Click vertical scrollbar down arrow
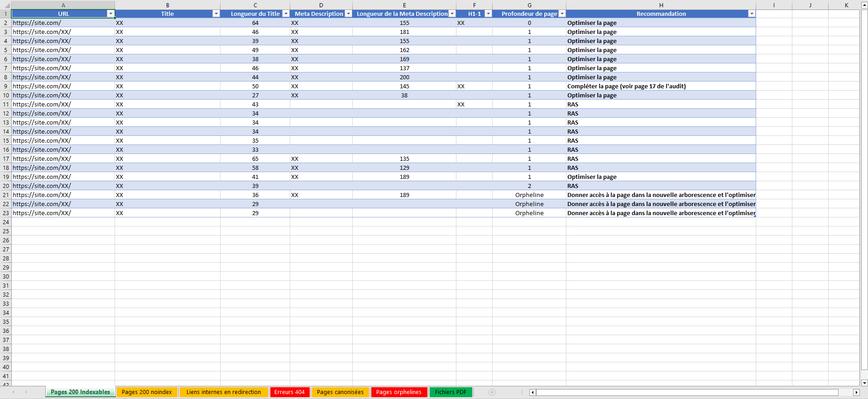868x399 pixels. click(864, 383)
